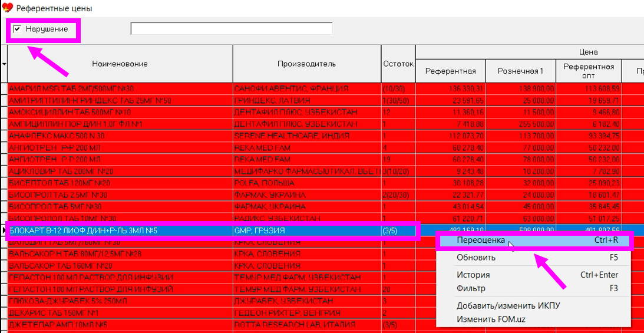Click the Наименование column header
Viewport: 644px width, 333px height.
click(120, 64)
